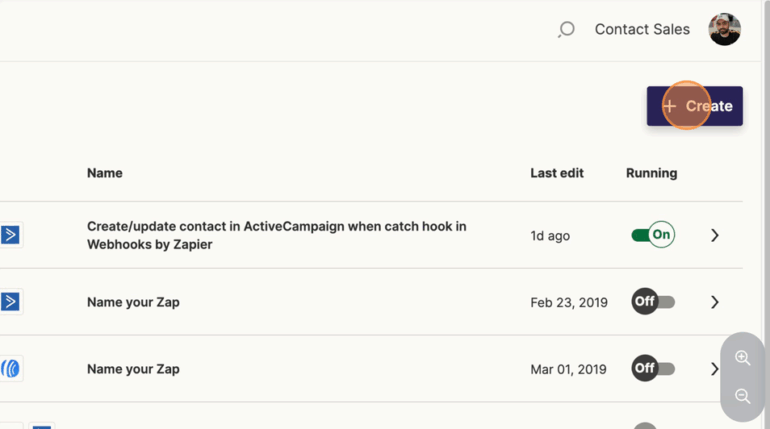Open Name your Zap edited Feb 23
This screenshot has width=770, height=429.
tap(133, 302)
